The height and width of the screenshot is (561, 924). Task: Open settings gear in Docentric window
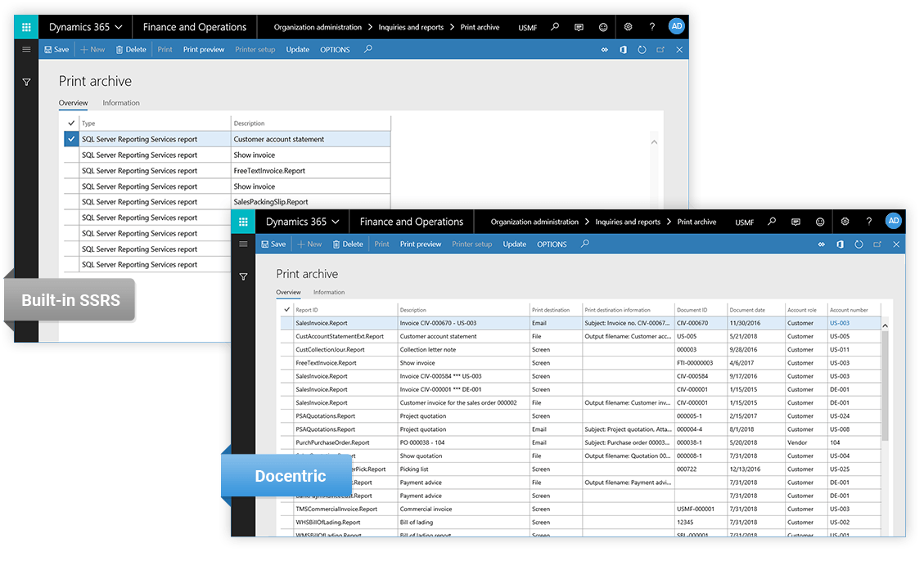[x=845, y=222]
